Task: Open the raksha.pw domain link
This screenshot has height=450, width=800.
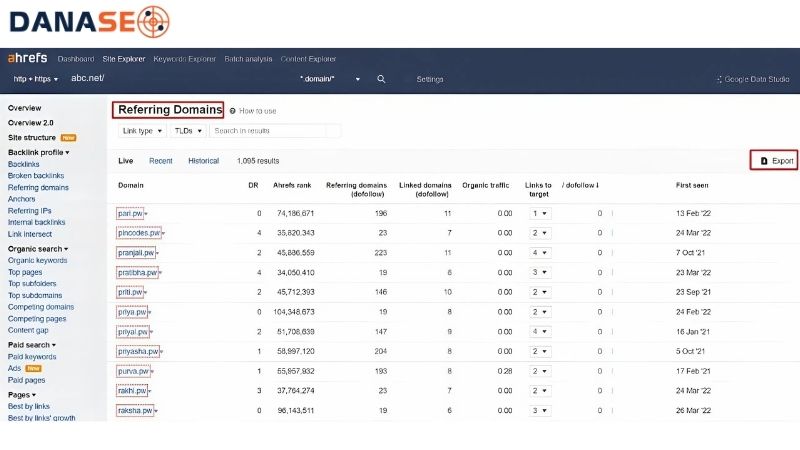Action: (135, 411)
